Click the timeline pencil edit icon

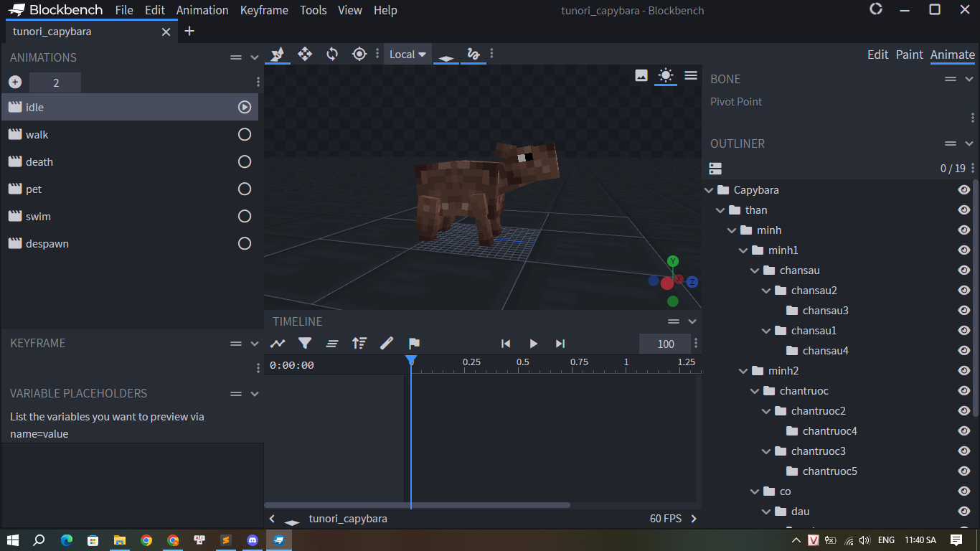387,344
